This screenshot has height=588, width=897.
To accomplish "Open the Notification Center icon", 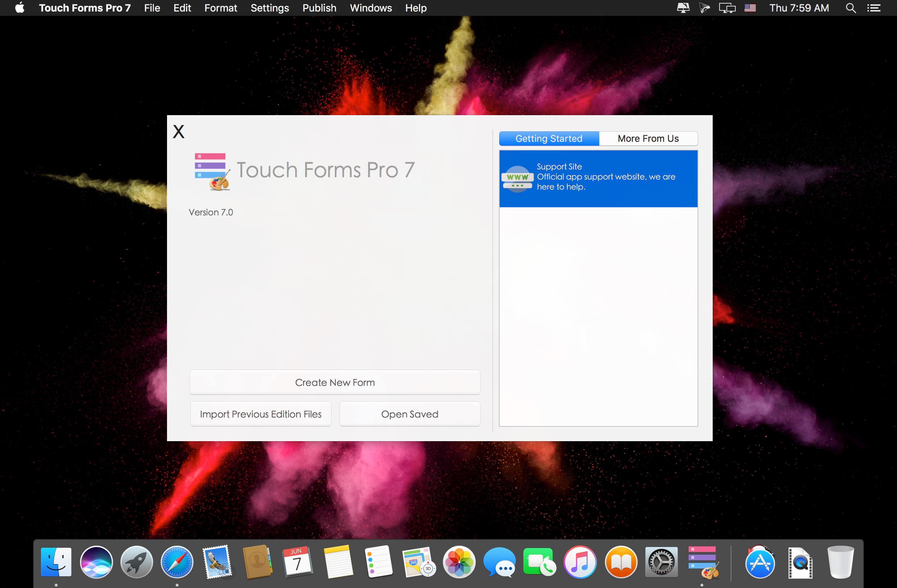I will (875, 8).
